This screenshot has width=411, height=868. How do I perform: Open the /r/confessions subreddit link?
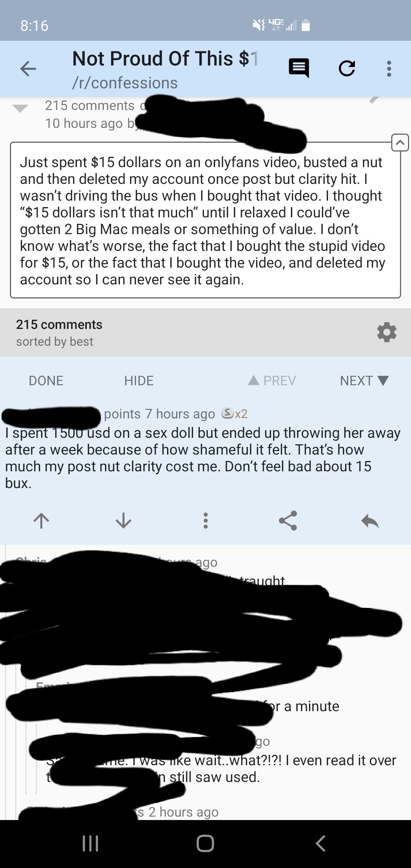pyautogui.click(x=125, y=83)
